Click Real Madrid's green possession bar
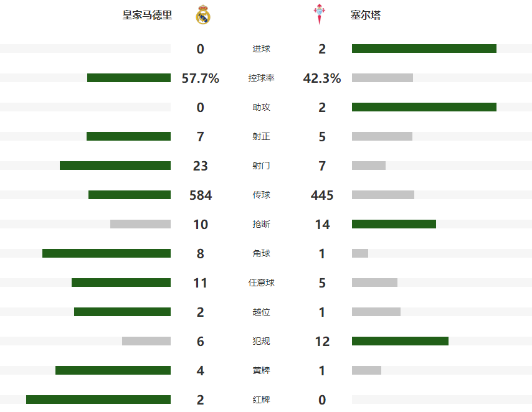This screenshot has height=412, width=532. (129, 78)
